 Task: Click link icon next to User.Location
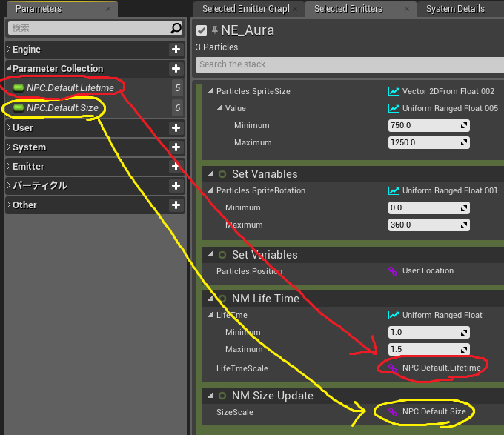click(x=393, y=271)
